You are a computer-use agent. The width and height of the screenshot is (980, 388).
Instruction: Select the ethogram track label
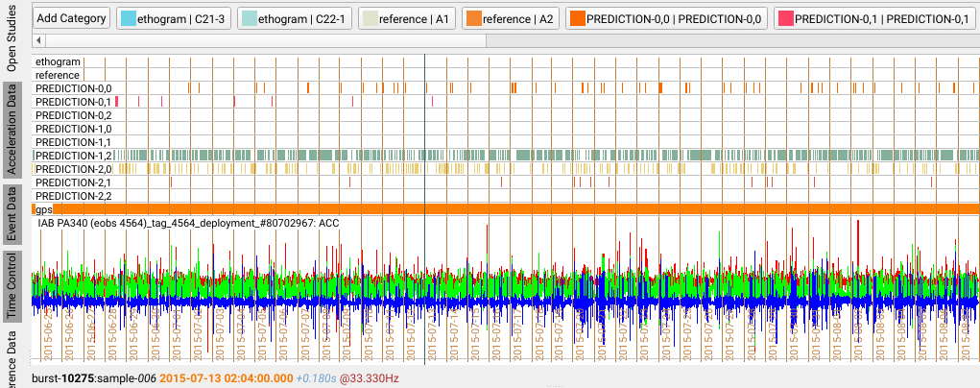(59, 62)
